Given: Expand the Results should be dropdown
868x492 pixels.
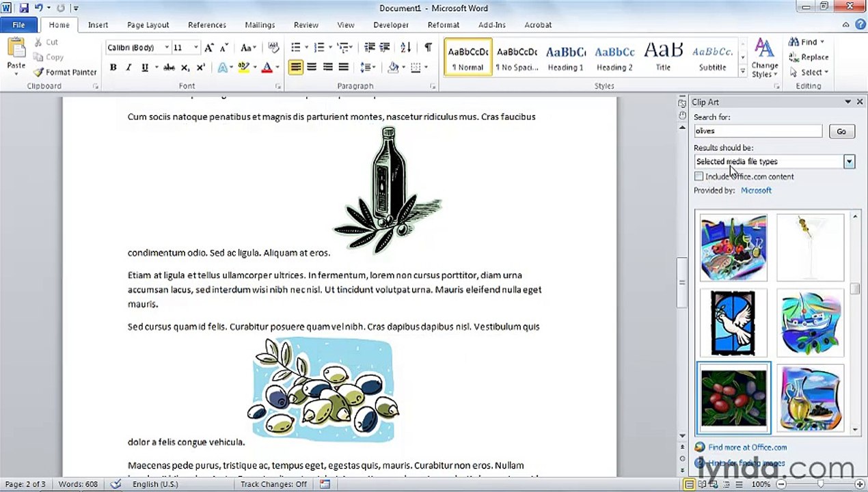Looking at the screenshot, I should click(x=849, y=162).
